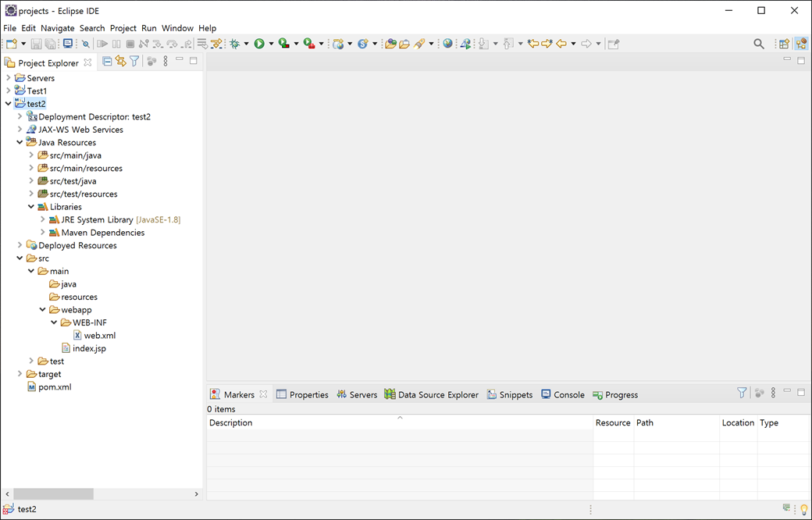Toggle Pin Editor toolbar icon
This screenshot has height=520, width=812.
614,44
